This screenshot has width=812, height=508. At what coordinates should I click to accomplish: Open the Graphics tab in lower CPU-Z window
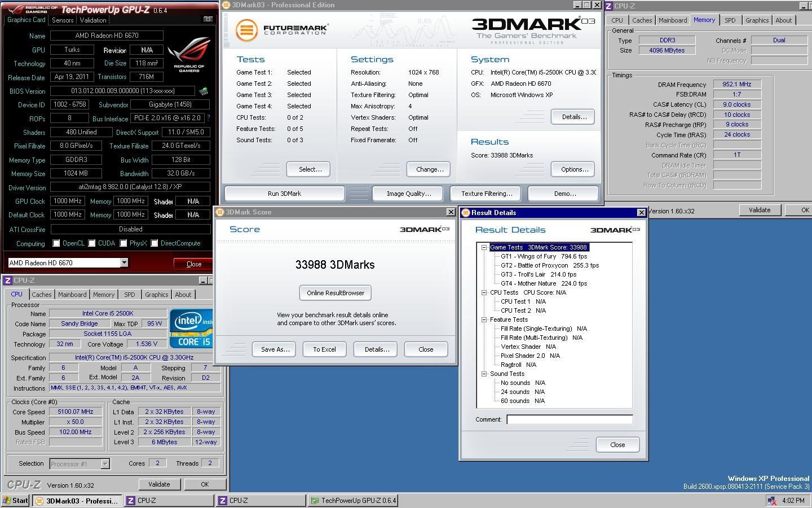[156, 295]
